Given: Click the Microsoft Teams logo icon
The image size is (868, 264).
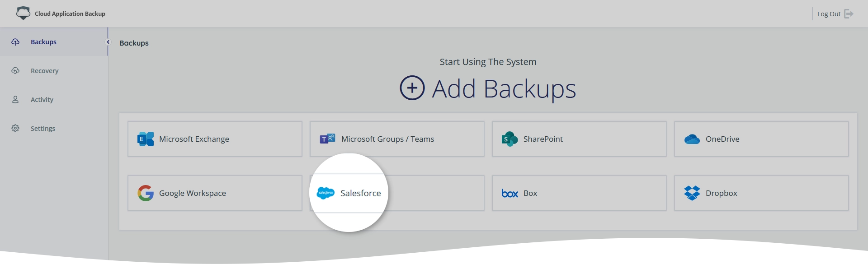Looking at the screenshot, I should pyautogui.click(x=328, y=139).
